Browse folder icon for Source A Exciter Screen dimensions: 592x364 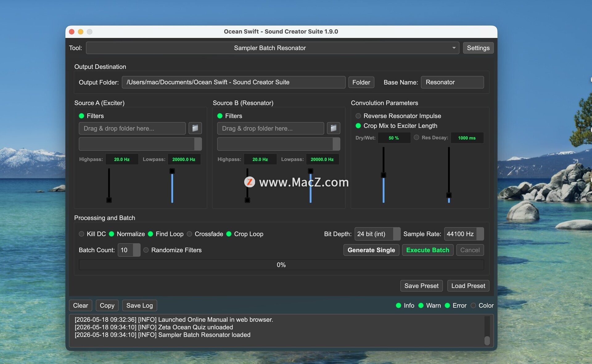(x=195, y=128)
